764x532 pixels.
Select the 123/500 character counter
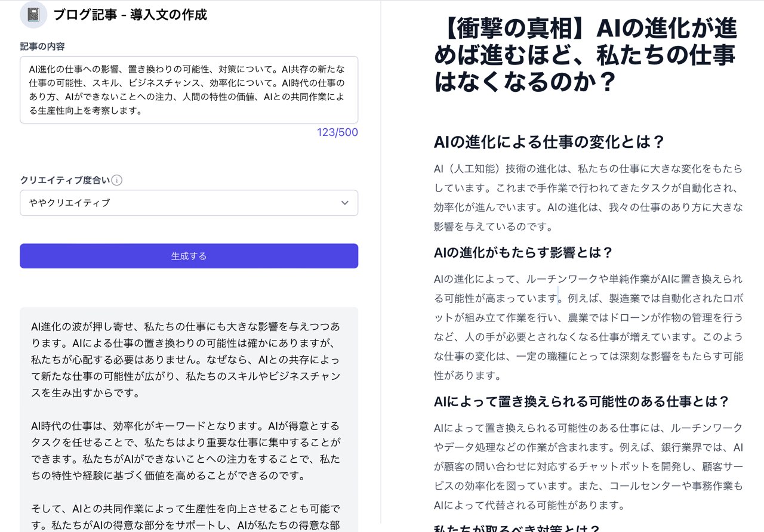click(x=337, y=132)
